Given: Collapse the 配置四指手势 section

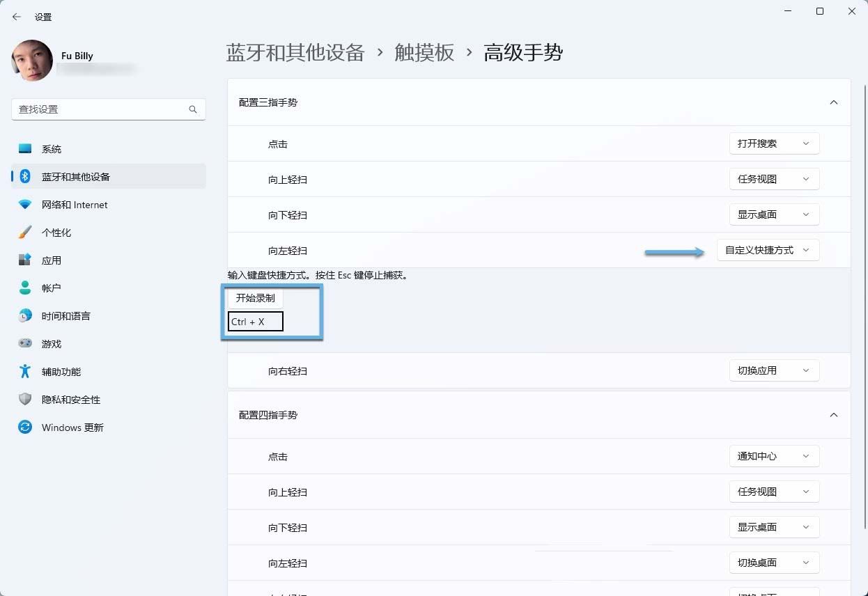Looking at the screenshot, I should [x=833, y=414].
